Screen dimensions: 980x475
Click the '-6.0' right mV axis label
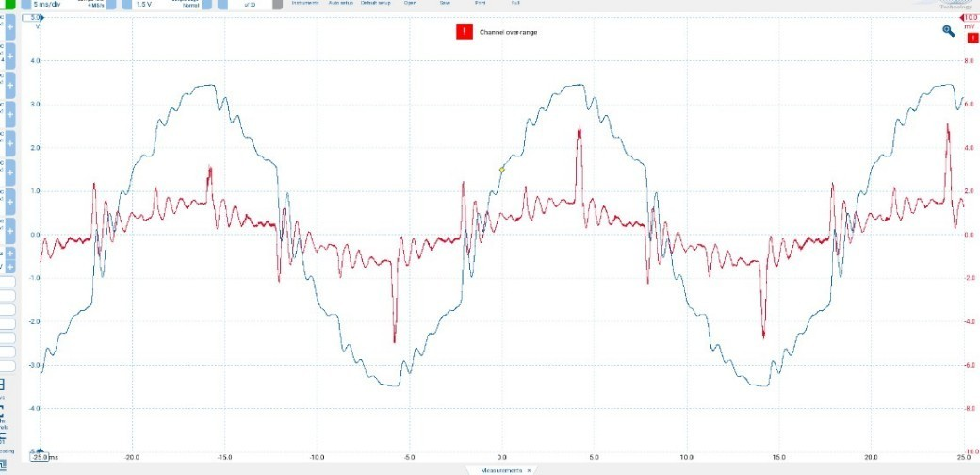coord(969,365)
